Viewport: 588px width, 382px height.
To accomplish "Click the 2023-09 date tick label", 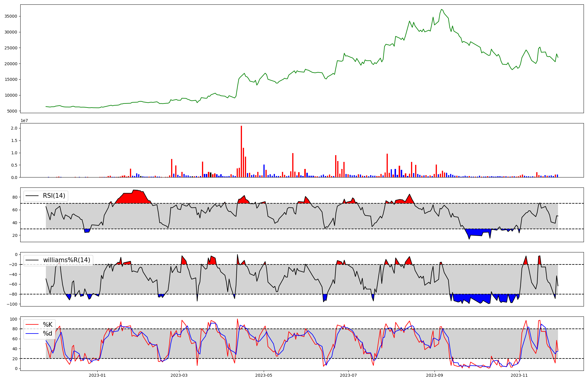I will click(x=435, y=375).
